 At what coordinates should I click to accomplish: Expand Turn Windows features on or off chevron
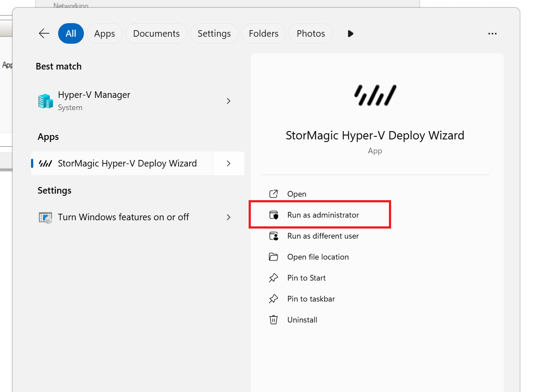pos(229,217)
